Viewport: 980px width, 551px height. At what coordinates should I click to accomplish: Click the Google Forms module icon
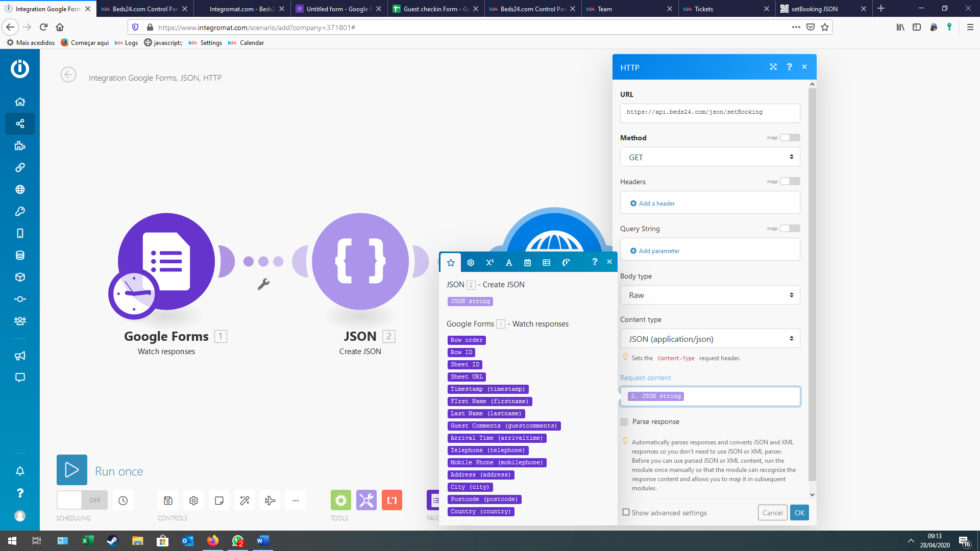166,261
